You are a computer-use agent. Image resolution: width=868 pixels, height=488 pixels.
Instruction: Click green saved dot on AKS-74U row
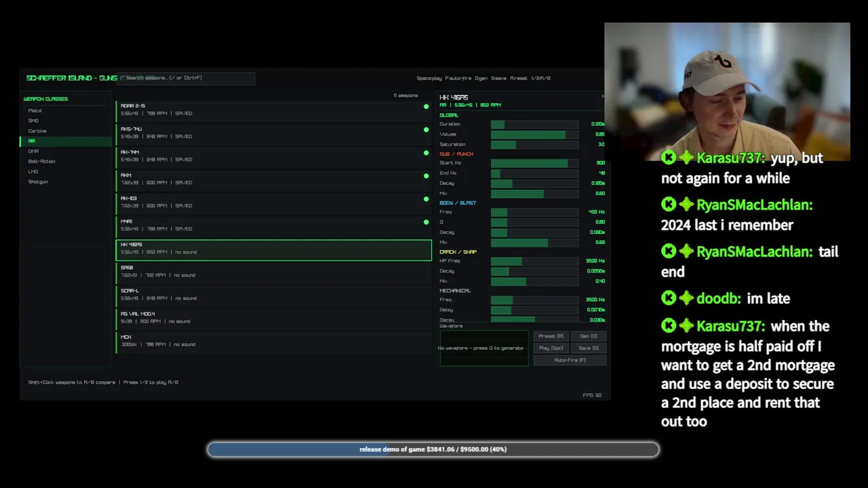click(x=426, y=129)
